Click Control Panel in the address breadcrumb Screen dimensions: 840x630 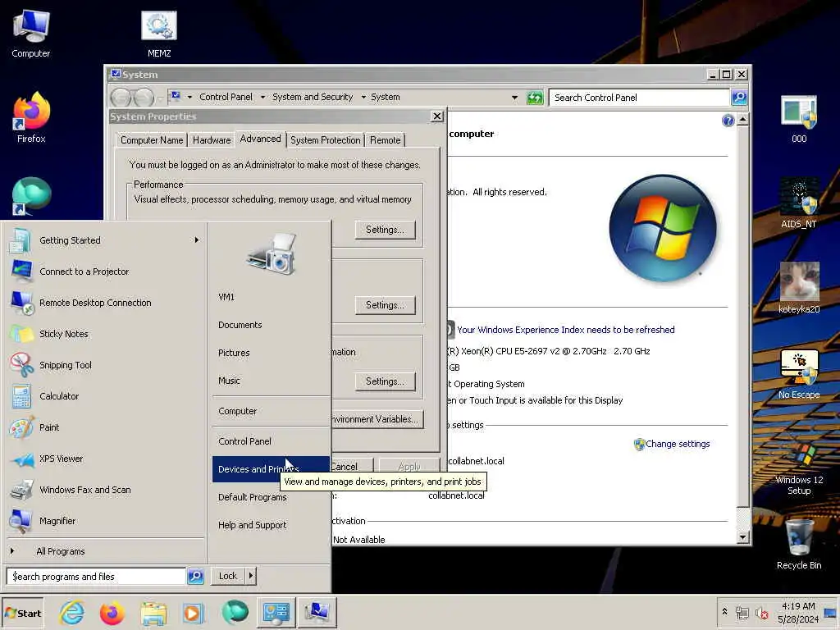coord(226,97)
